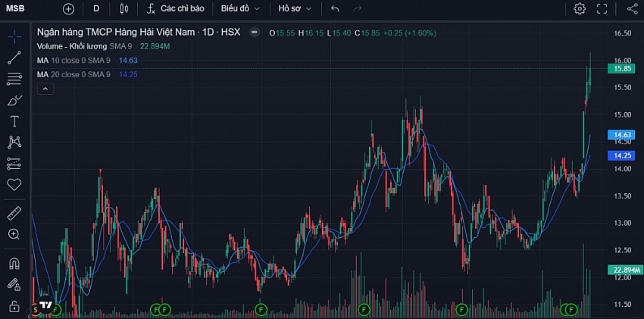
Task: Add symbol with the plus circle icon
Action: 69,8
